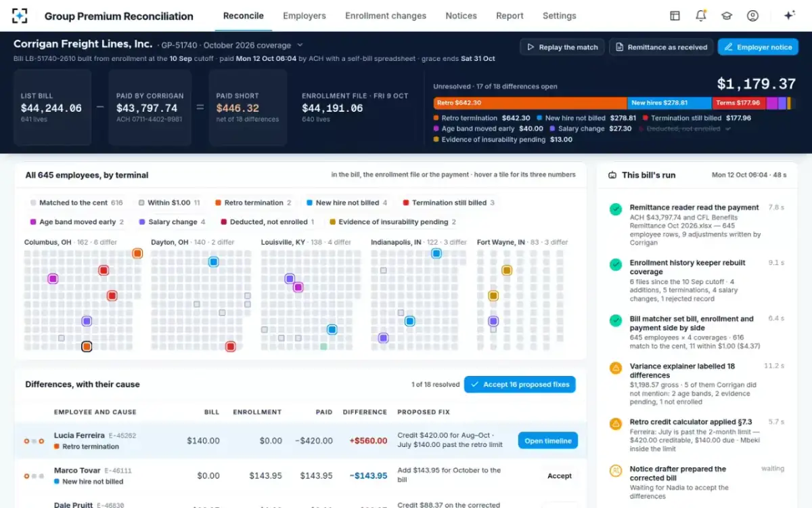Click the green check beside Remittance reader step
Image resolution: width=812 pixels, height=508 pixels.
(616, 209)
